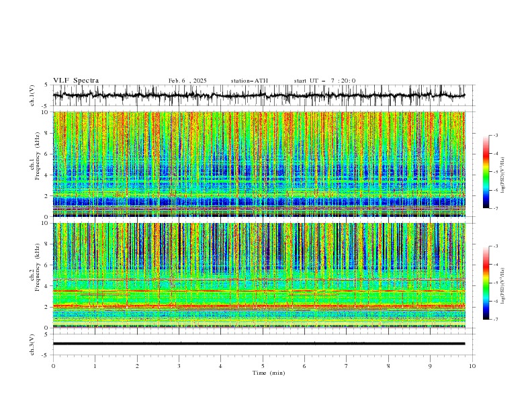Viewport: 532px width, 411px height.
Task: Click time axis tick label '9'
Action: pos(430,366)
